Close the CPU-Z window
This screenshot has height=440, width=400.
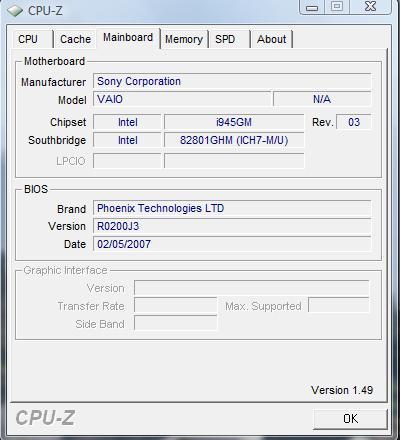(x=370, y=7)
